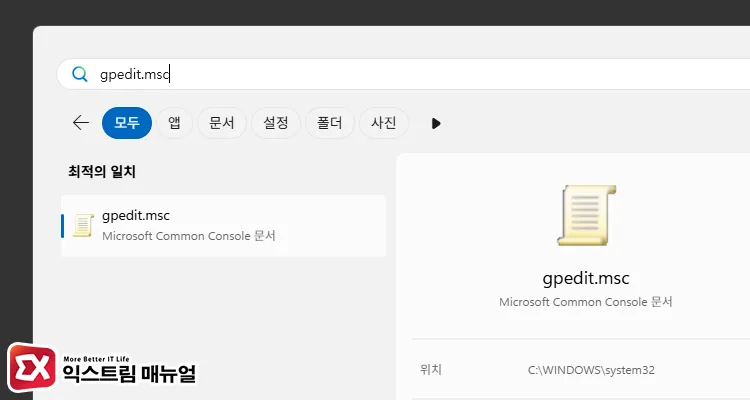Click the 최적의 일치 heading
This screenshot has height=400, width=750.
tap(102, 171)
